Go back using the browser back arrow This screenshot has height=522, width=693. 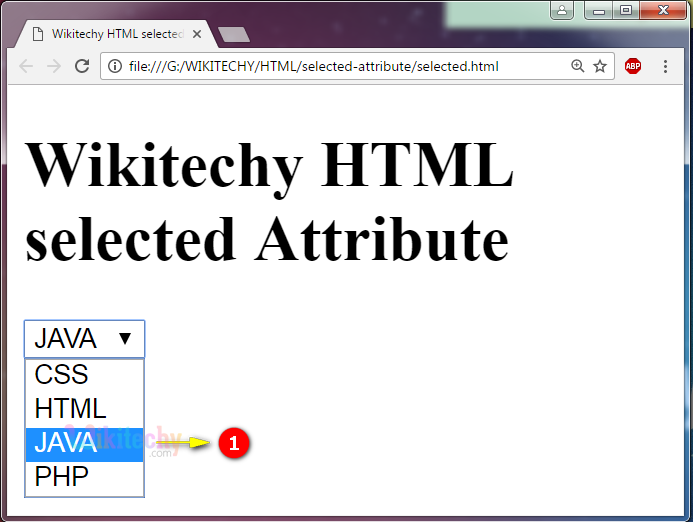26,67
